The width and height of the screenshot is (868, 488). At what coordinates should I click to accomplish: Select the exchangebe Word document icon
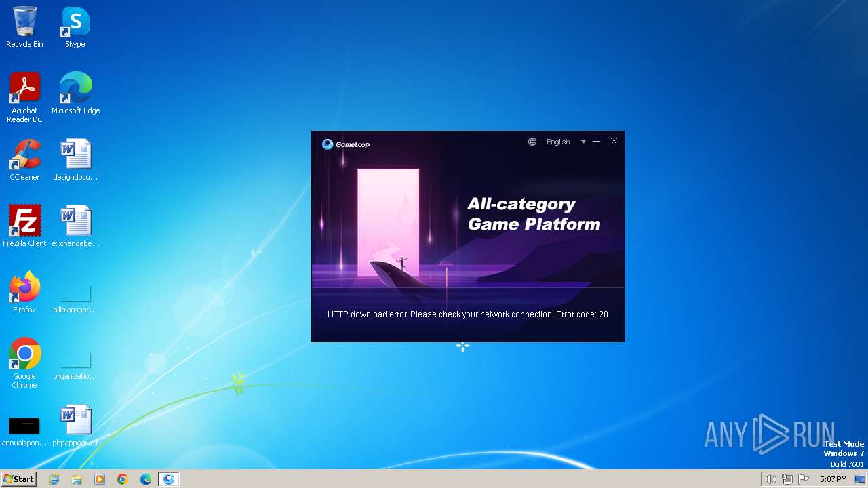75,226
